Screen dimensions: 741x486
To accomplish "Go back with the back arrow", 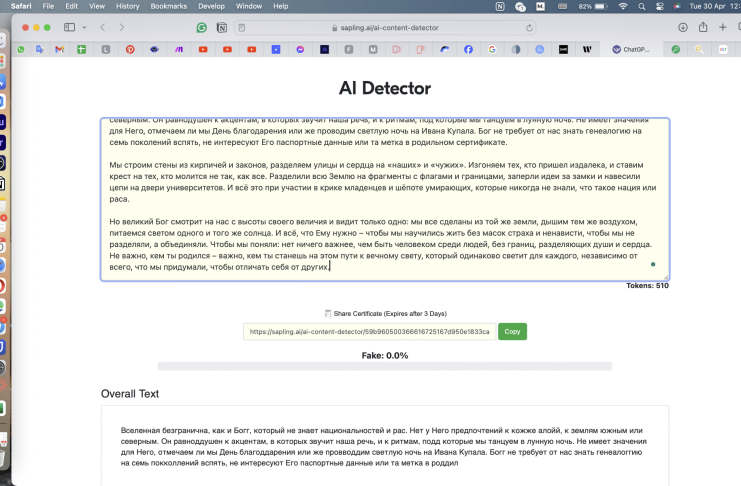I will [103, 27].
